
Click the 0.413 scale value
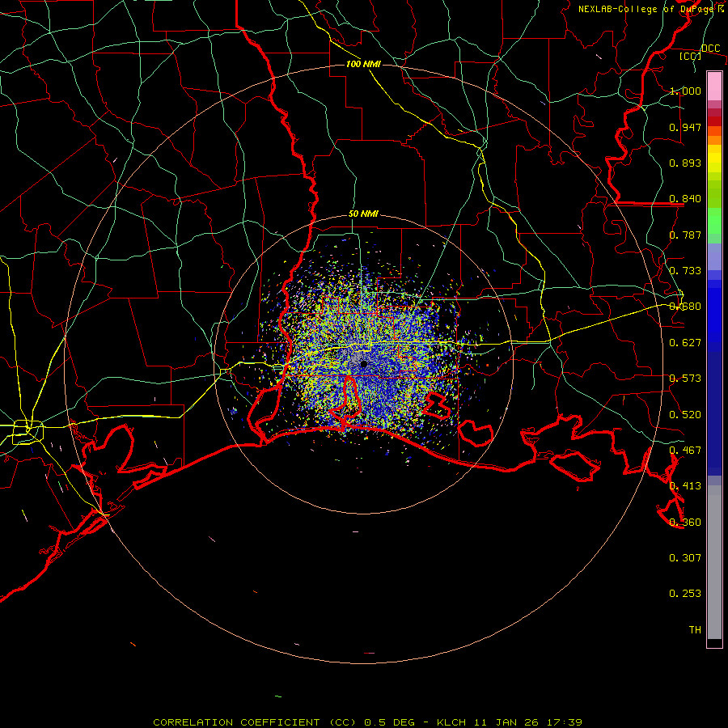(x=685, y=486)
